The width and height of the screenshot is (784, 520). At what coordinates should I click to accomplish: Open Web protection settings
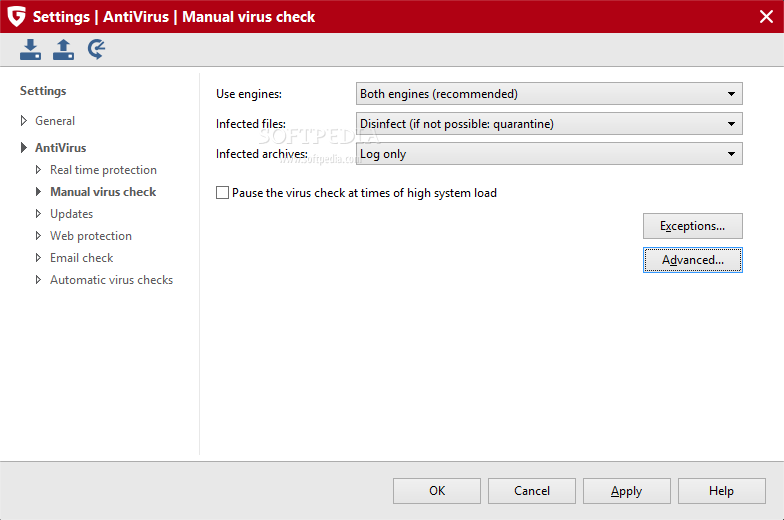pyautogui.click(x=91, y=236)
